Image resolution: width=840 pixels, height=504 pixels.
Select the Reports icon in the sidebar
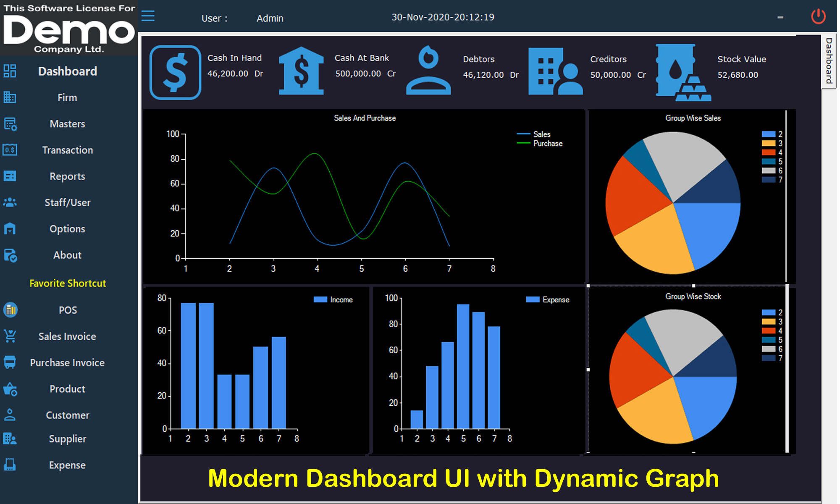click(x=10, y=176)
